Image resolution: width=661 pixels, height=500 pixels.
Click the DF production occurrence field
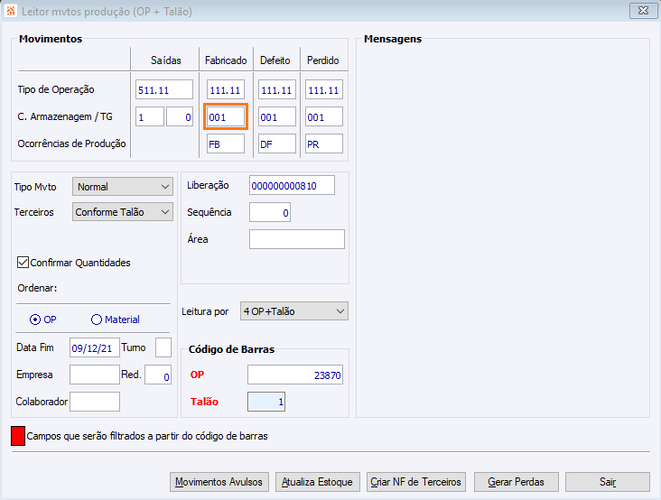pos(277,144)
